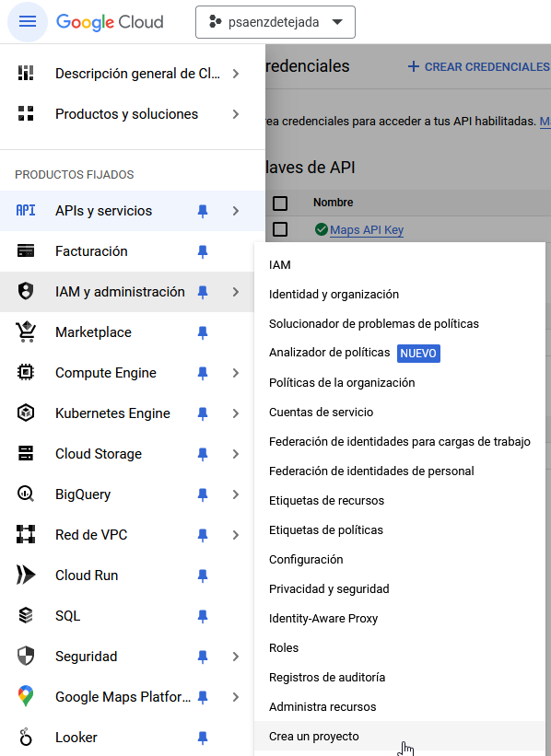Click the Red de VPC network icon
The width and height of the screenshot is (551, 756).
[26, 535]
